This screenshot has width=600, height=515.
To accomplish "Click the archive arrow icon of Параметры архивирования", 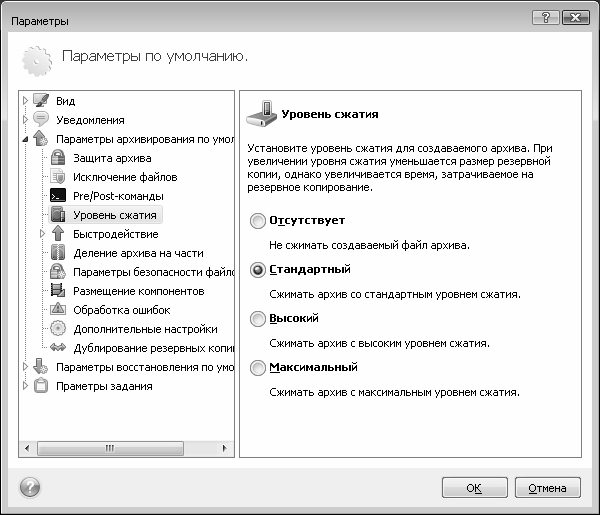I will click(x=41, y=139).
